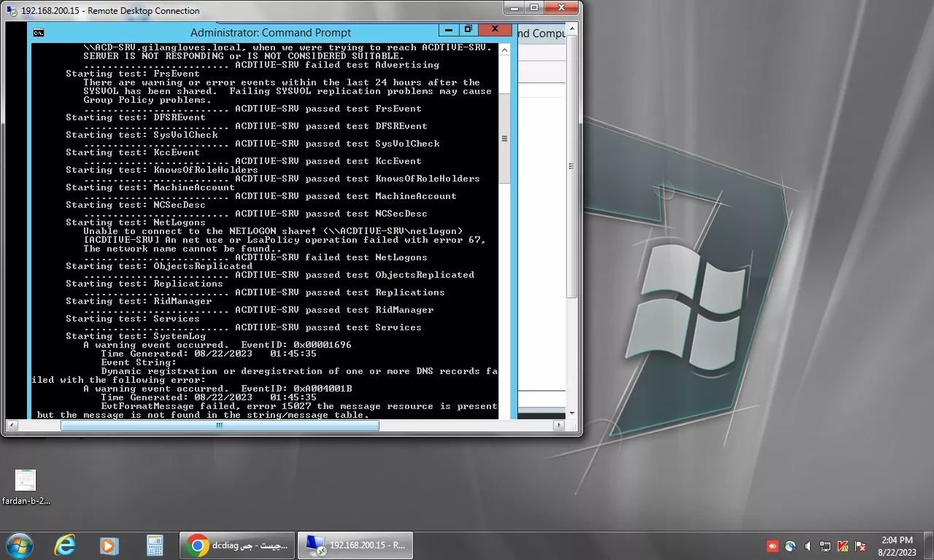934x560 pixels.
Task: Close the Administrator Command Prompt window
Action: pyautogui.click(x=495, y=30)
